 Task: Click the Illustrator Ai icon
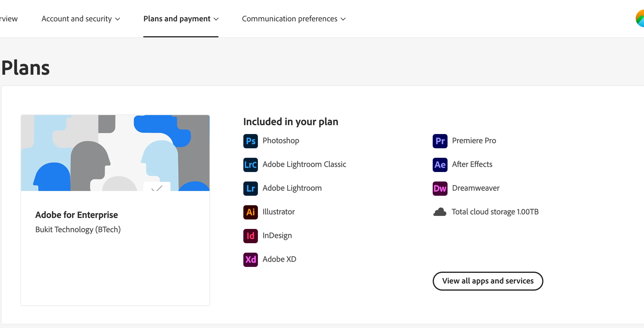tap(250, 212)
